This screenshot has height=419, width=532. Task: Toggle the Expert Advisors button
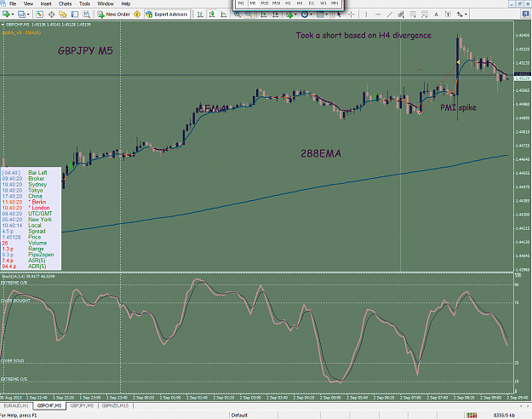coord(167,14)
